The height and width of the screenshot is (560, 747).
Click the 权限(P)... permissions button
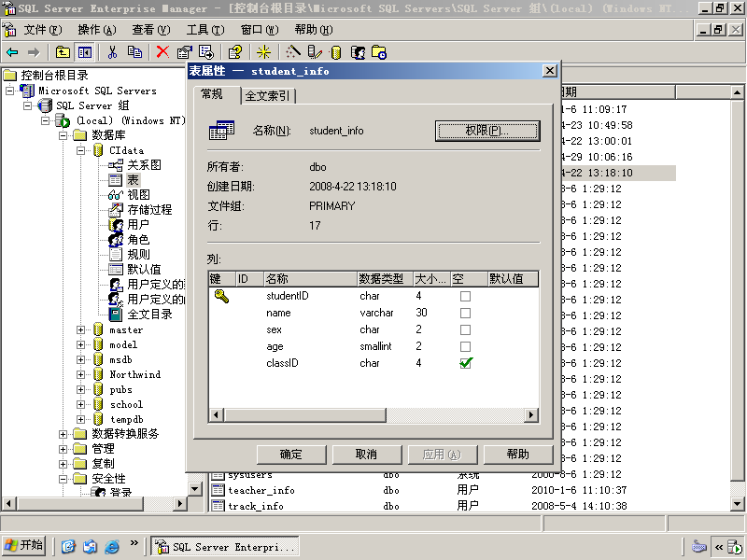pyautogui.click(x=487, y=131)
